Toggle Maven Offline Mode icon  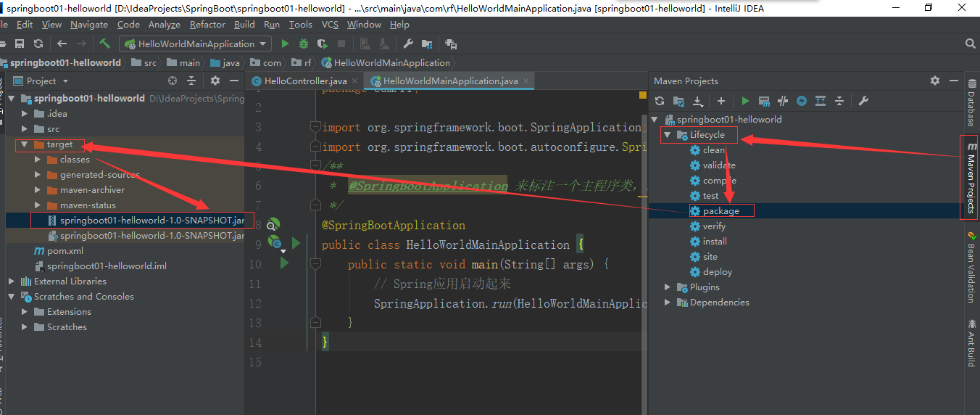tap(783, 101)
